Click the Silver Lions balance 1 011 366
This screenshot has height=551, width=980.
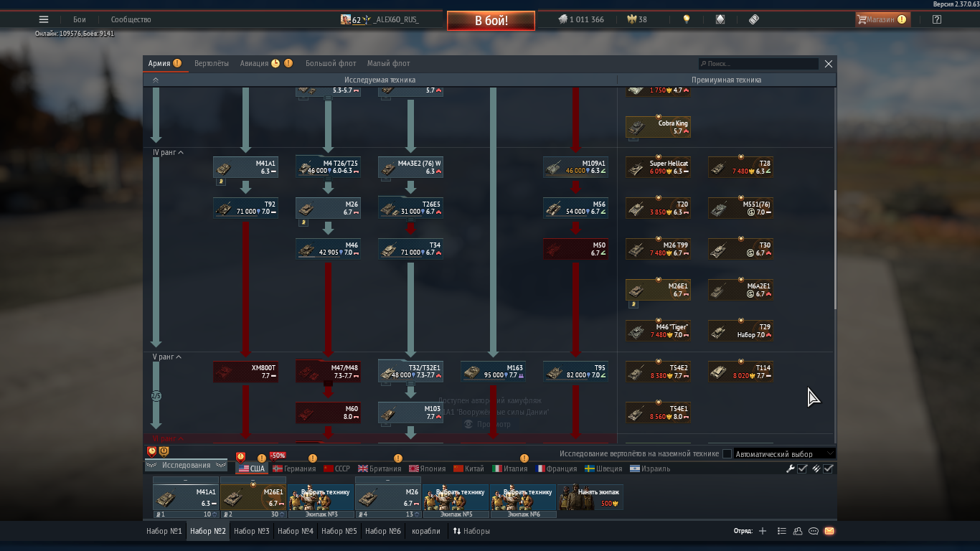(x=581, y=20)
